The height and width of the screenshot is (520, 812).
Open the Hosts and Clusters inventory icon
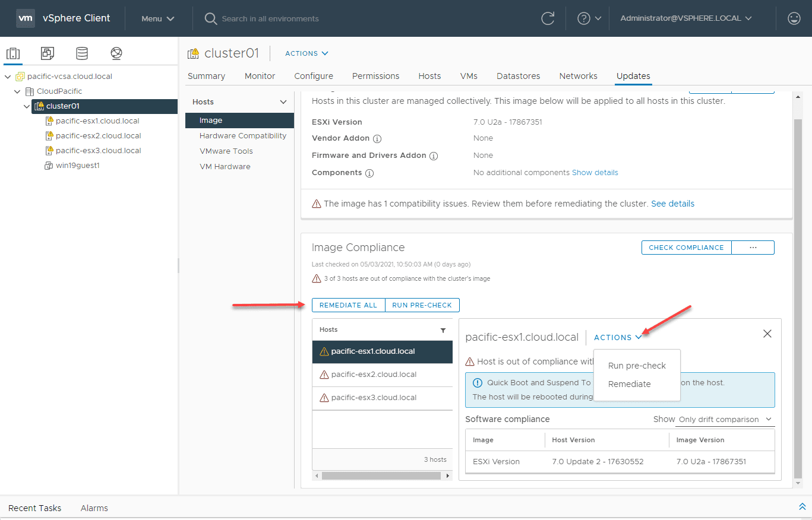pyautogui.click(x=13, y=53)
